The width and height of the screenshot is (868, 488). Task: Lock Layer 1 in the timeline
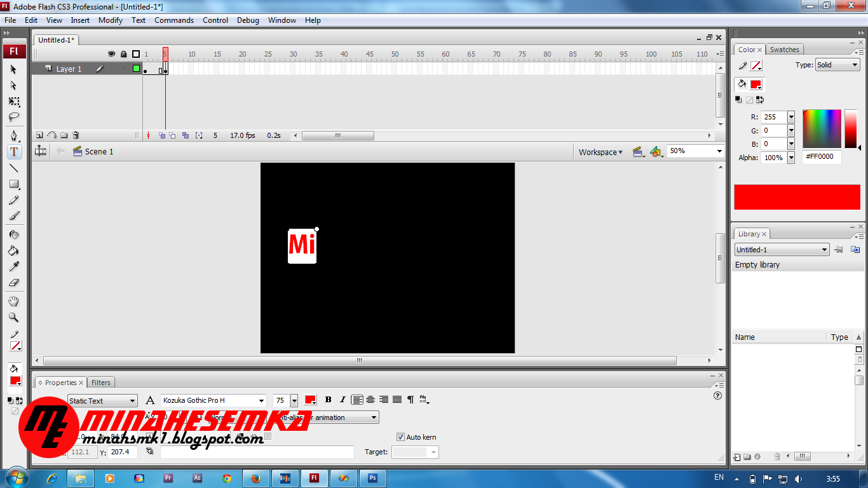click(x=123, y=69)
